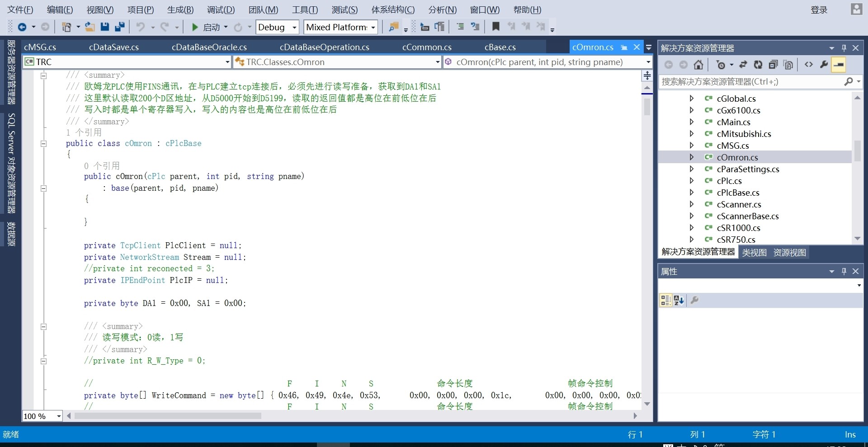Click the Home icon in Solution Explorer

[x=698, y=65]
